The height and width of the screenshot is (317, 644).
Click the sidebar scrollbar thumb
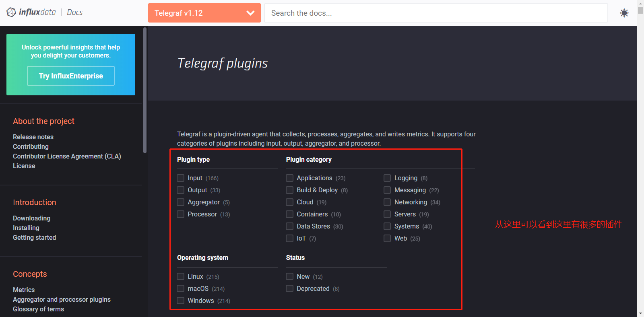click(145, 90)
